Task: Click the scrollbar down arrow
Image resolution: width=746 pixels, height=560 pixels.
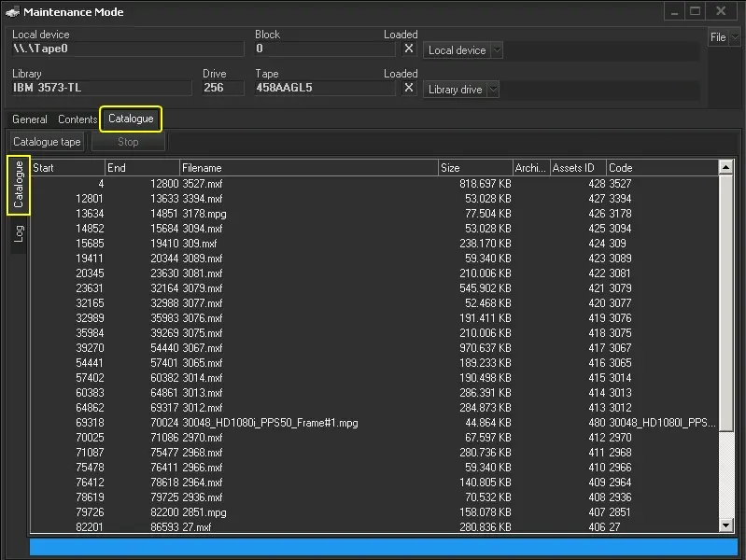Action: pyautogui.click(x=725, y=526)
